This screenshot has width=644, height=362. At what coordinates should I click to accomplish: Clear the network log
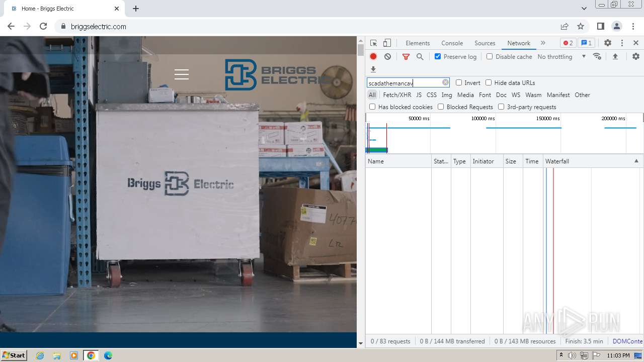click(x=387, y=57)
